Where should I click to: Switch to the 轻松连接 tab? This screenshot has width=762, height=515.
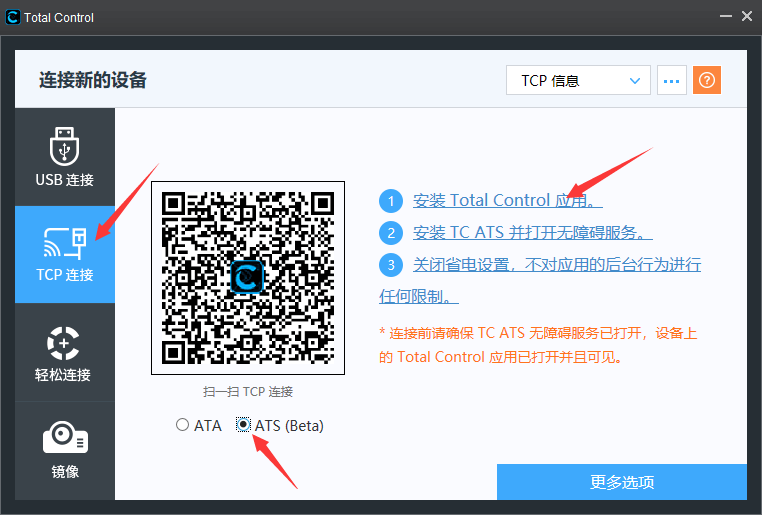pyautogui.click(x=65, y=352)
